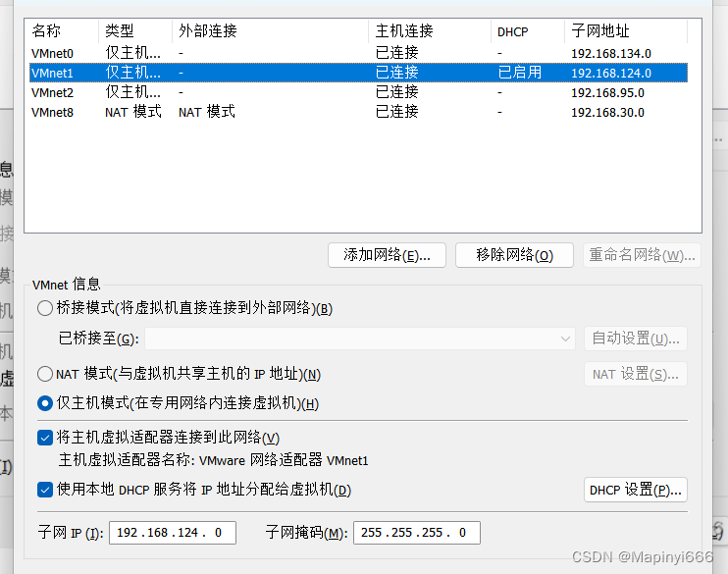This screenshot has height=574, width=728.
Task: Click the 子网 IP input field
Action: click(173, 532)
